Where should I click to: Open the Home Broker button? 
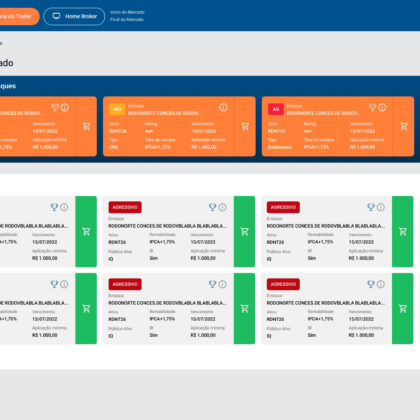pos(74,16)
